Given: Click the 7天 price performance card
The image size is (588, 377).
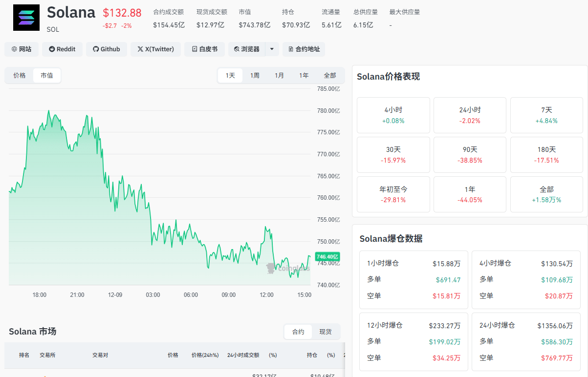Looking at the screenshot, I should click(546, 115).
